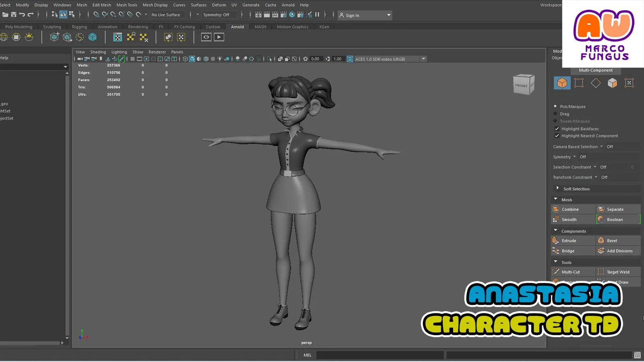Toggle Highlight Nearest Component off

pyautogui.click(x=557, y=136)
